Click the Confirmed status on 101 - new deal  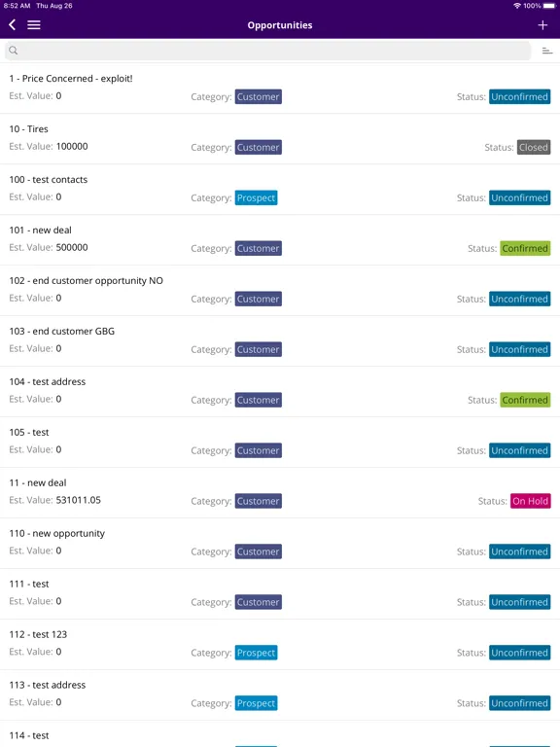pos(525,248)
